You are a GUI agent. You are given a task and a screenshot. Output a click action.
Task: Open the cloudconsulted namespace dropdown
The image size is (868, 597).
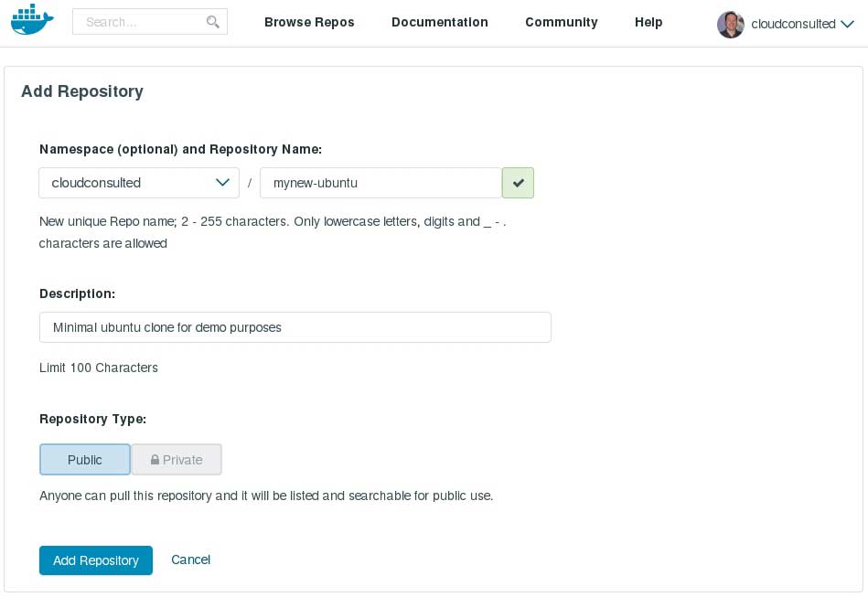point(139,183)
